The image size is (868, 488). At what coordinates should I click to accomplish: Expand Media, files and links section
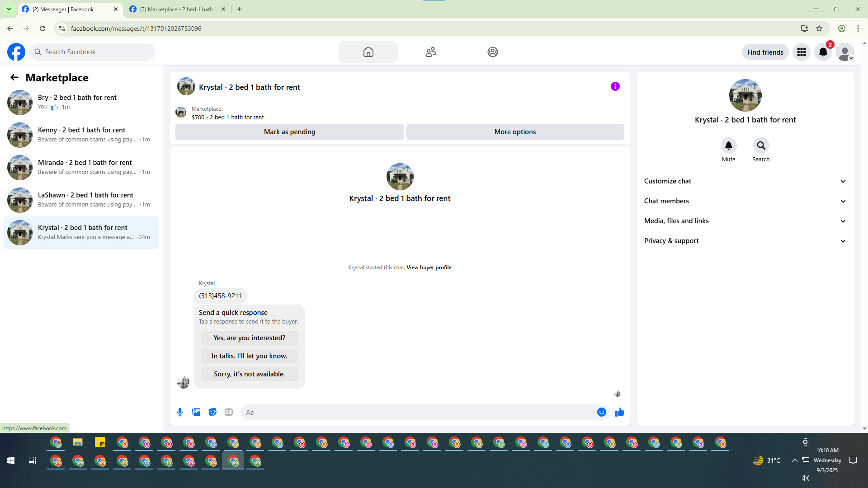(745, 221)
